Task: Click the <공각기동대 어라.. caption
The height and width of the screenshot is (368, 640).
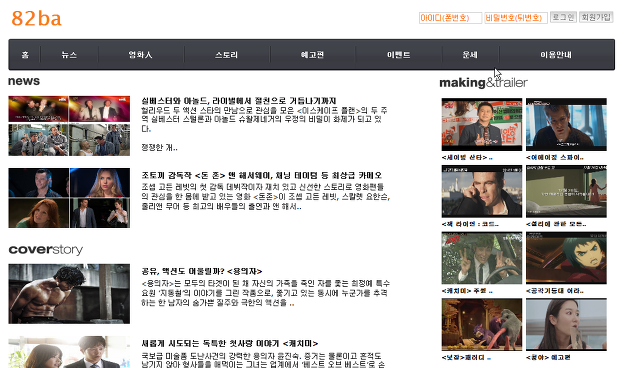Action: pyautogui.click(x=555, y=291)
